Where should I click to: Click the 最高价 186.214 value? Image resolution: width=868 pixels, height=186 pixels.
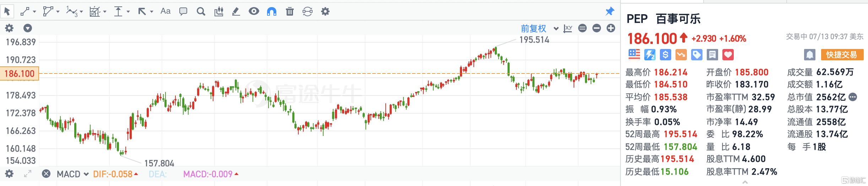[671, 72]
